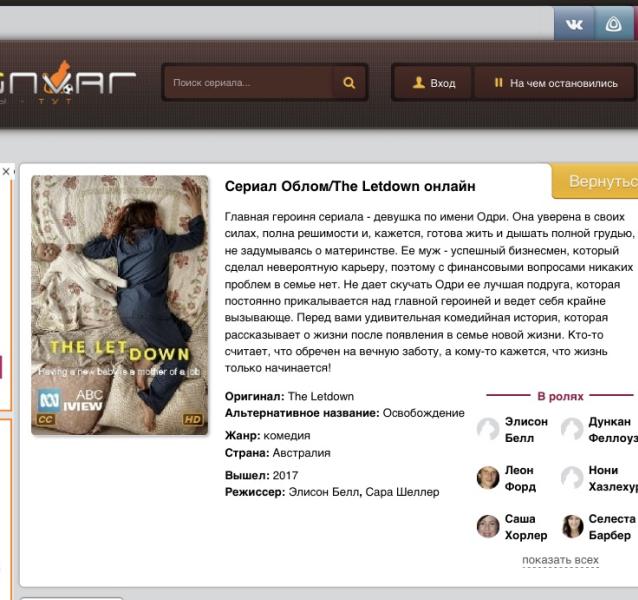Click Элисон Белл actor avatar
This screenshot has width=638, height=600.
(x=488, y=429)
